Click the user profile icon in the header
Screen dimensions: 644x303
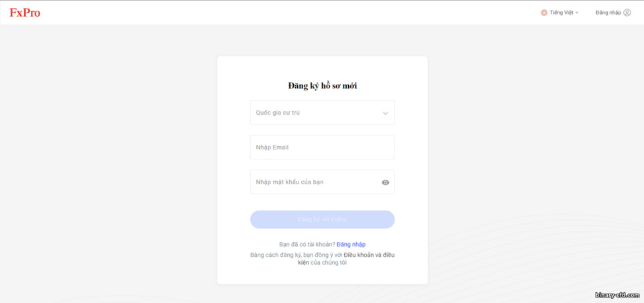pos(627,13)
